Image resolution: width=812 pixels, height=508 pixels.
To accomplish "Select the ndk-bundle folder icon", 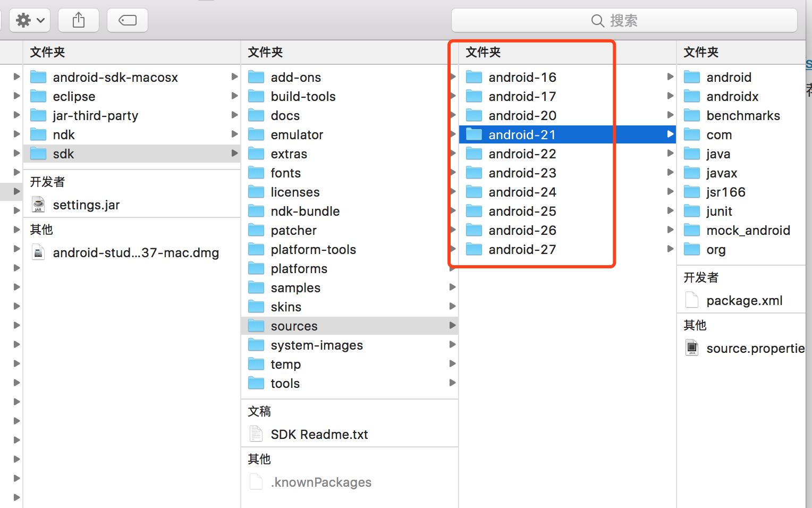I will pos(256,211).
